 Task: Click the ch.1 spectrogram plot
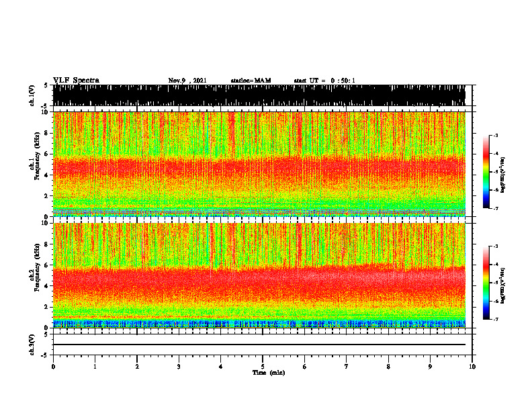pos(259,164)
